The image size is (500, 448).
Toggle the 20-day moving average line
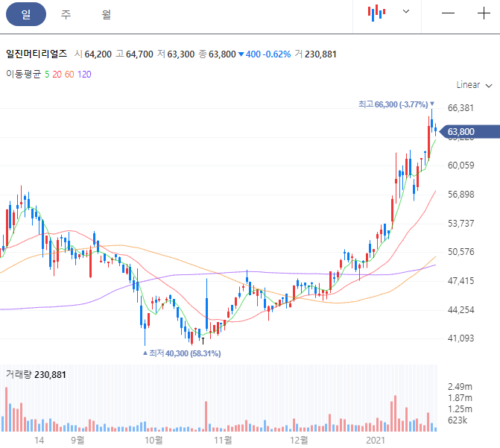point(57,75)
